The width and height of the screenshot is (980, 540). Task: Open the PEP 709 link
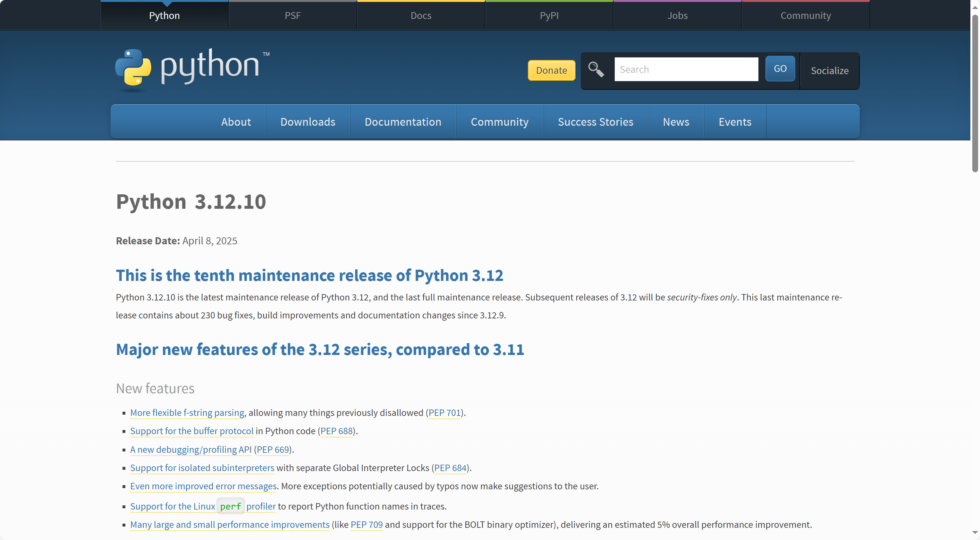click(x=366, y=525)
